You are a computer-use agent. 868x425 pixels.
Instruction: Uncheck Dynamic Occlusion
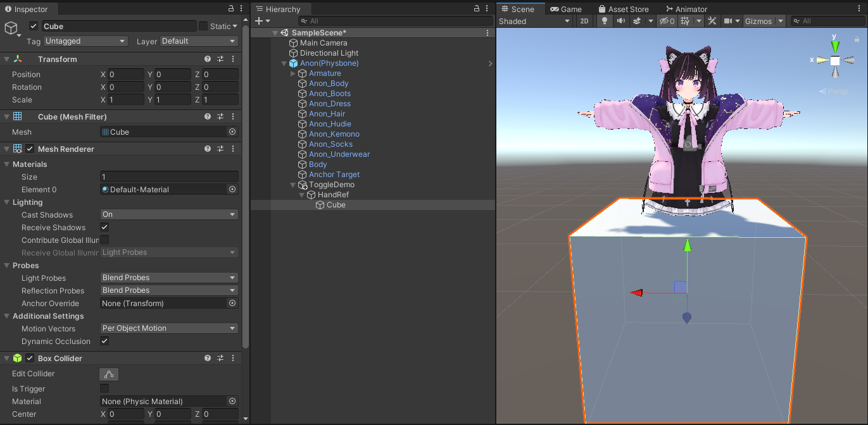[x=104, y=341]
